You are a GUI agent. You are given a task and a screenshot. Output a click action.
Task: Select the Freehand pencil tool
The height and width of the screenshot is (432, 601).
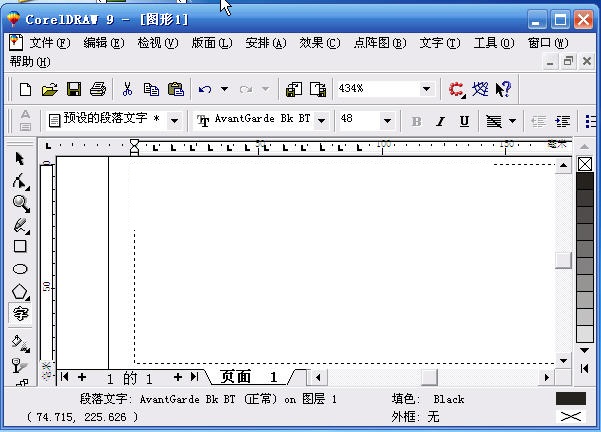pos(21,226)
